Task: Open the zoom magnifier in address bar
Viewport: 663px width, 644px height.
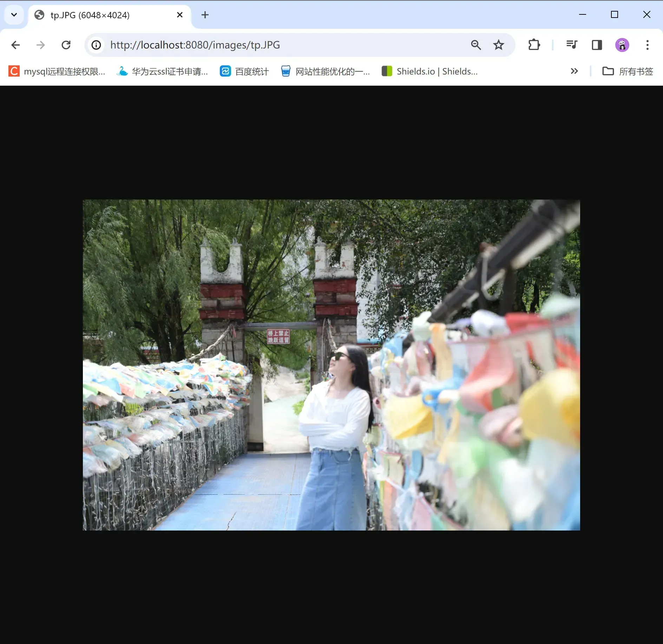Action: tap(476, 45)
